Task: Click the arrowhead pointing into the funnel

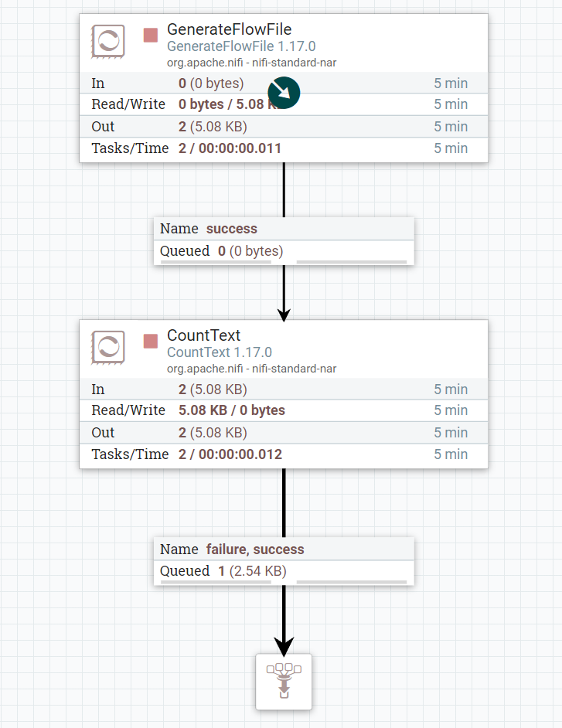Action: (x=284, y=645)
